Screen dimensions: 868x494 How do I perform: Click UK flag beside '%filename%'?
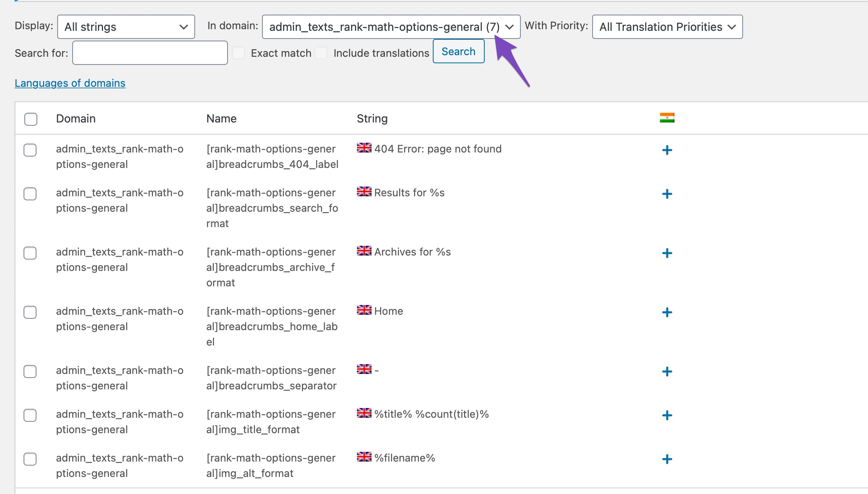[x=364, y=457]
